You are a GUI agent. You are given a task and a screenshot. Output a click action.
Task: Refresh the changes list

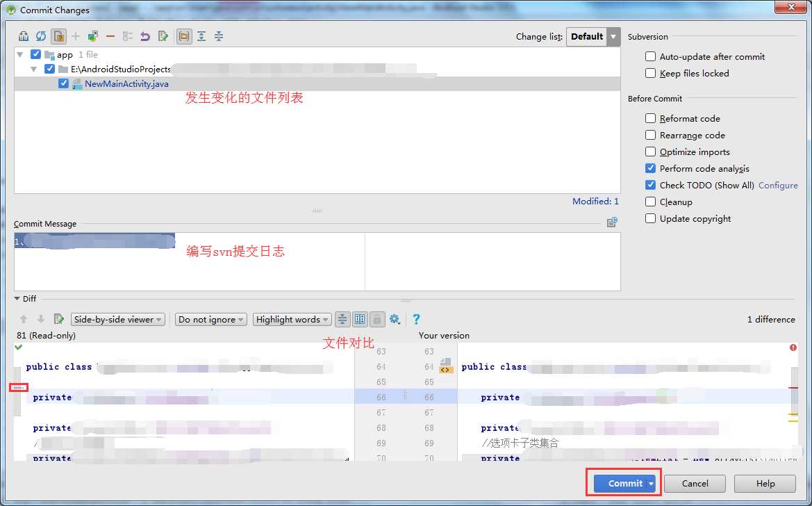click(41, 36)
